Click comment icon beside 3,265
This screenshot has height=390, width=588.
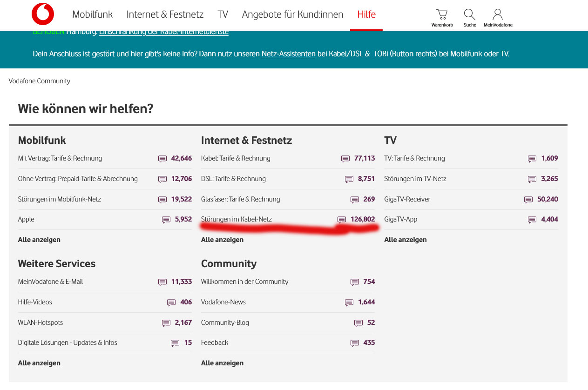coord(532,179)
